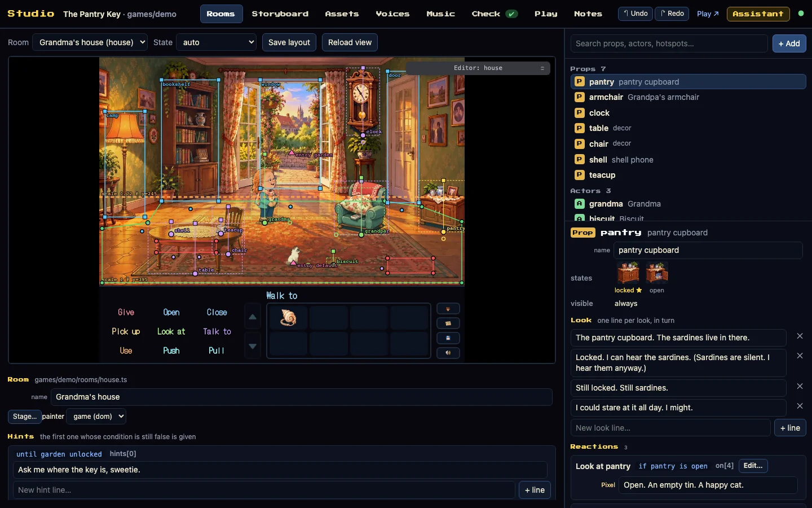The width and height of the screenshot is (812, 508).
Task: Select the 'Talk to' verb
Action: (217, 331)
